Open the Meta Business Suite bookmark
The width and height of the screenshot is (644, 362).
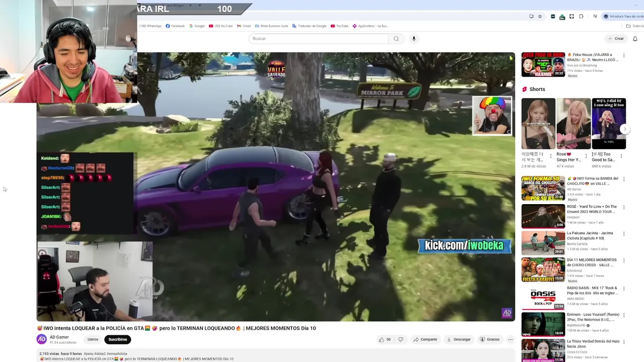click(271, 26)
